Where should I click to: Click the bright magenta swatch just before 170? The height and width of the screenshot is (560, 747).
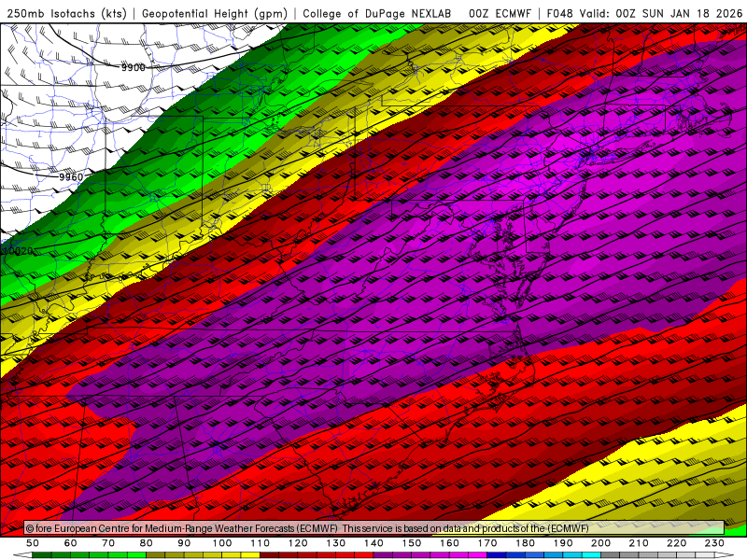coord(477,555)
